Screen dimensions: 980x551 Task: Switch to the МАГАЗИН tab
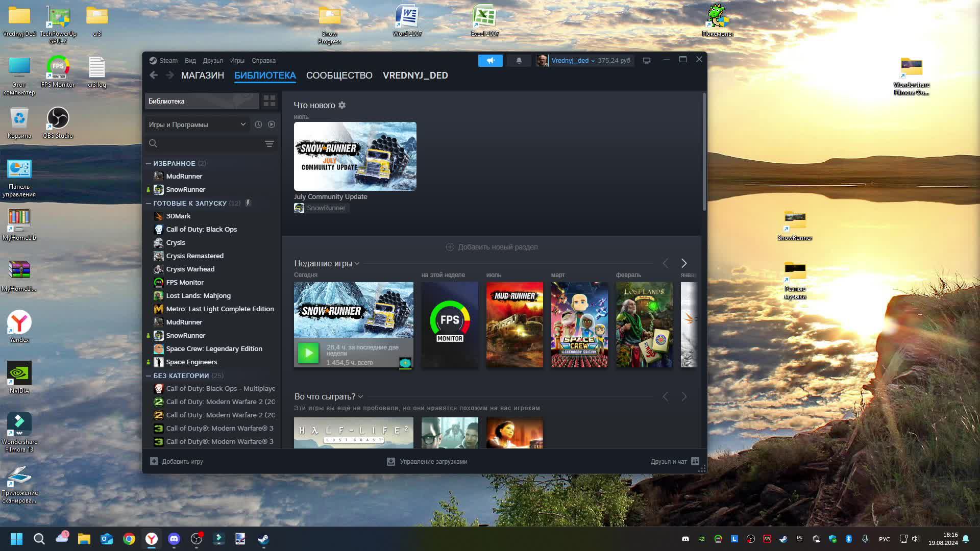tap(202, 76)
